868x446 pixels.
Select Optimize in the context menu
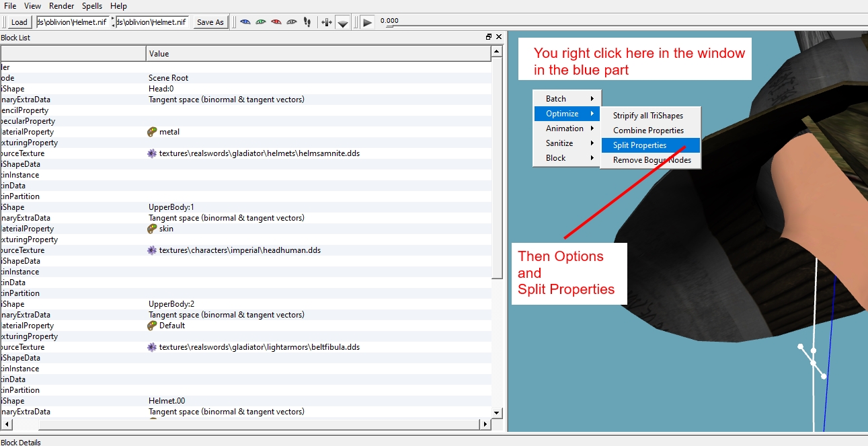[567, 114]
